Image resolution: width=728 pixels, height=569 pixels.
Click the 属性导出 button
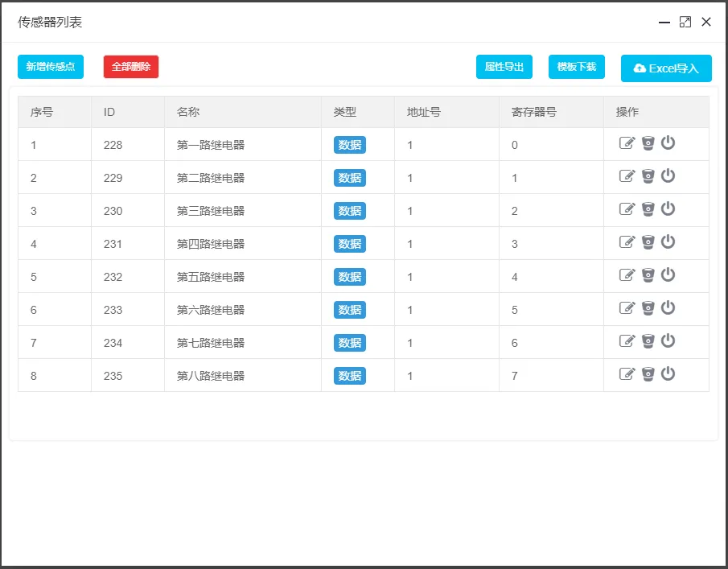[x=504, y=67]
